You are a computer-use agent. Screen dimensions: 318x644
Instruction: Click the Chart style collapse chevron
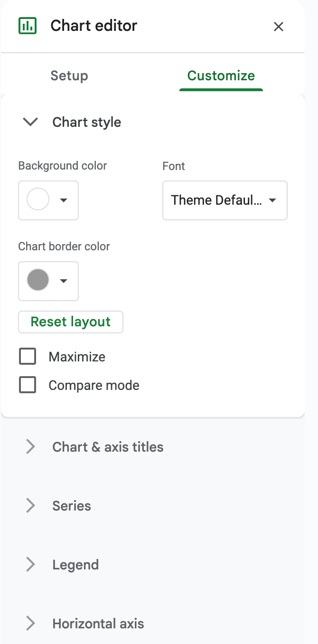coord(29,122)
